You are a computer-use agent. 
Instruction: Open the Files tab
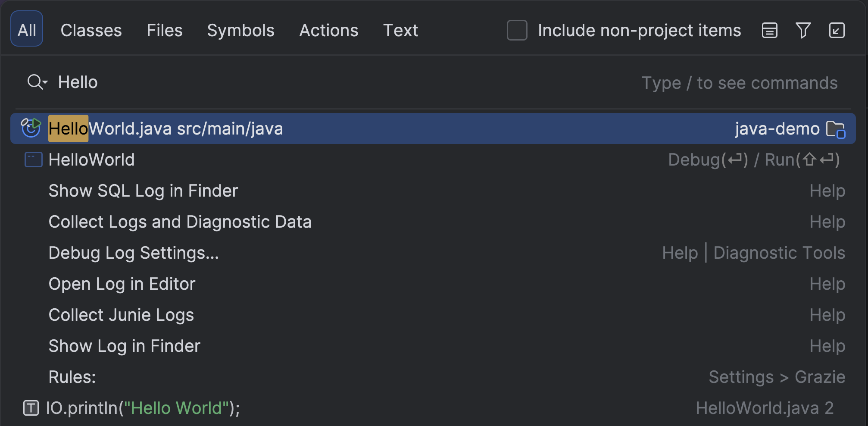pos(164,31)
